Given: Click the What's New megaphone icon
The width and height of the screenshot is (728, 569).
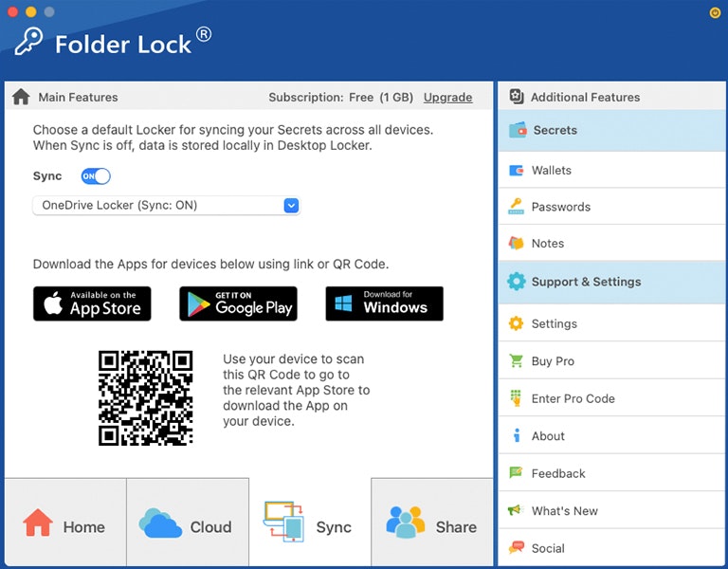Looking at the screenshot, I should coord(516,510).
